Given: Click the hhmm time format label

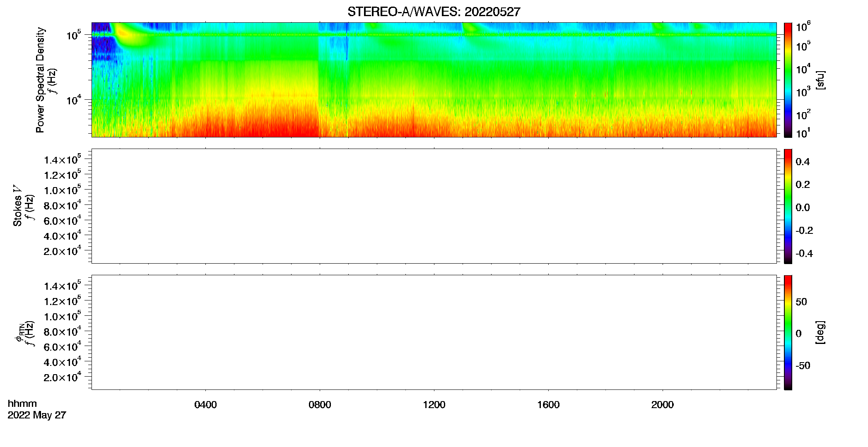Looking at the screenshot, I should tap(22, 404).
